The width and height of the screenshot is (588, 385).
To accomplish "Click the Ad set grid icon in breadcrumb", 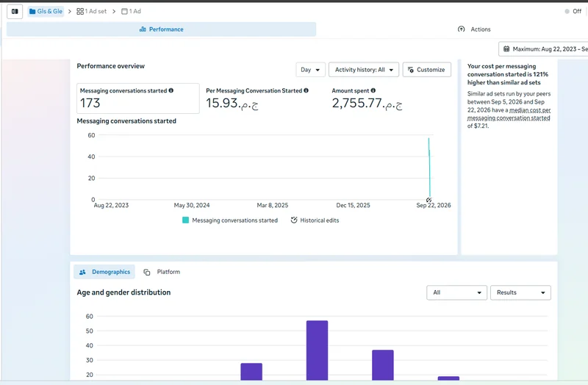I will (80, 11).
